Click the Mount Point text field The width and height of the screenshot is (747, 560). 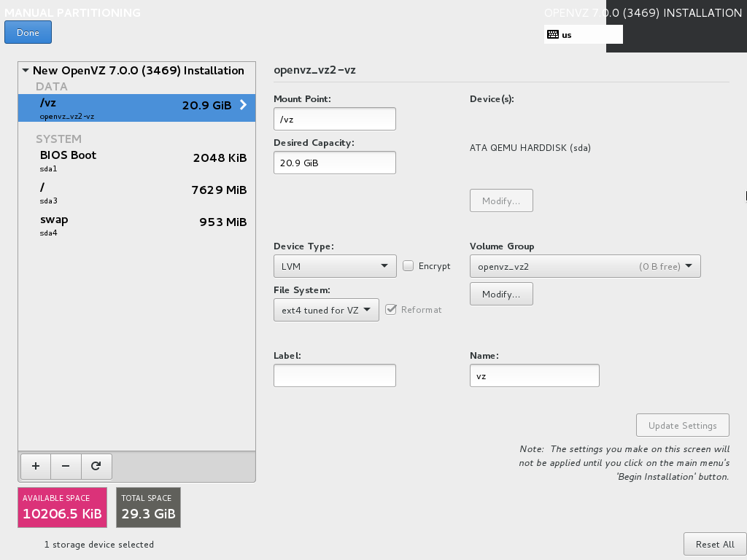pos(334,119)
